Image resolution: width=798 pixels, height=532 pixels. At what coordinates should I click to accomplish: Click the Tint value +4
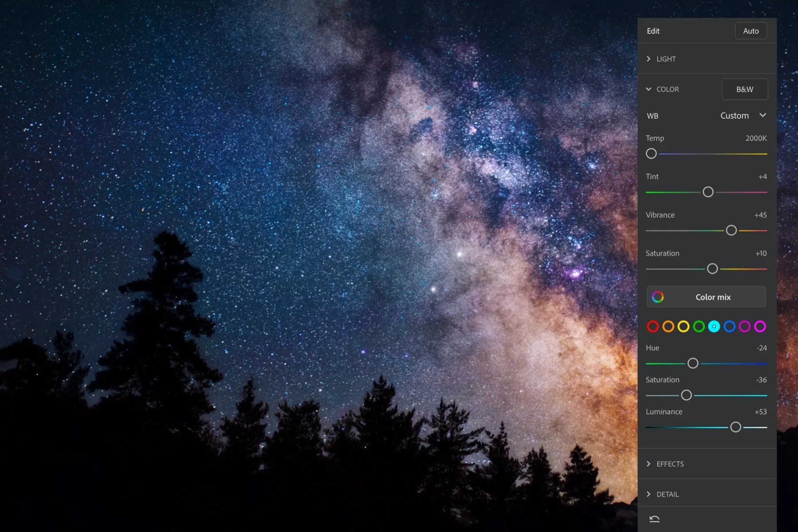(x=763, y=177)
